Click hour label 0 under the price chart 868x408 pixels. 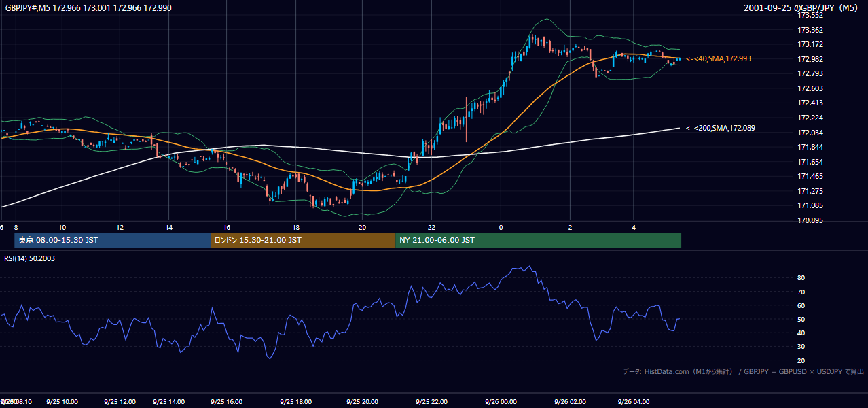501,228
